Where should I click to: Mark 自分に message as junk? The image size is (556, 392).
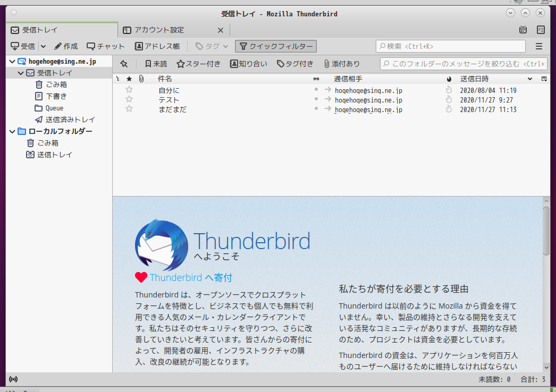tap(449, 90)
